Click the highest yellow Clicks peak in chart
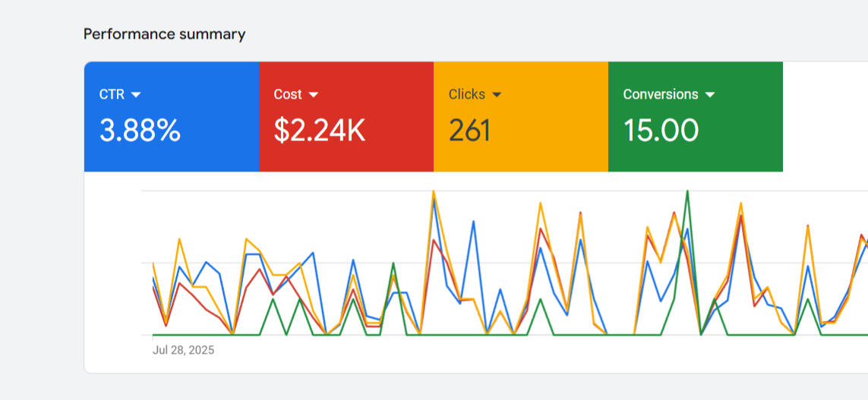 433,191
